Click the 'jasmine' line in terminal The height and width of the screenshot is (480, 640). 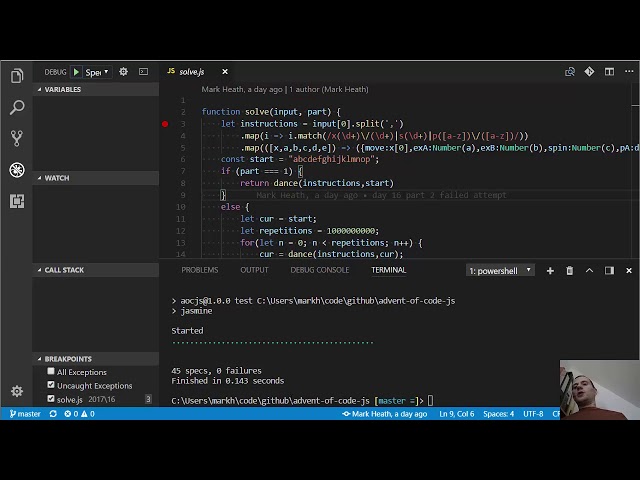click(196, 311)
